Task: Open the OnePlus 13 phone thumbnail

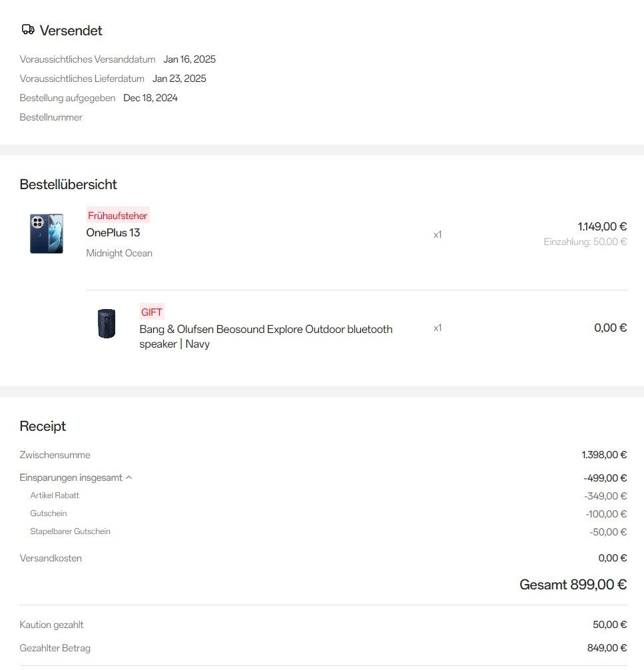Action: click(x=47, y=234)
